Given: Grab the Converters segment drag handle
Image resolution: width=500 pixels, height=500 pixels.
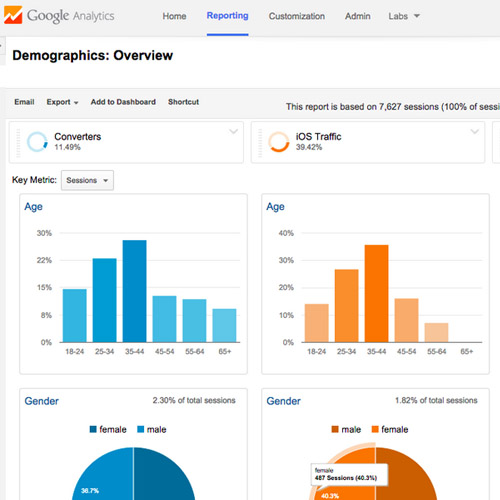Looking at the screenshot, I should (18, 143).
